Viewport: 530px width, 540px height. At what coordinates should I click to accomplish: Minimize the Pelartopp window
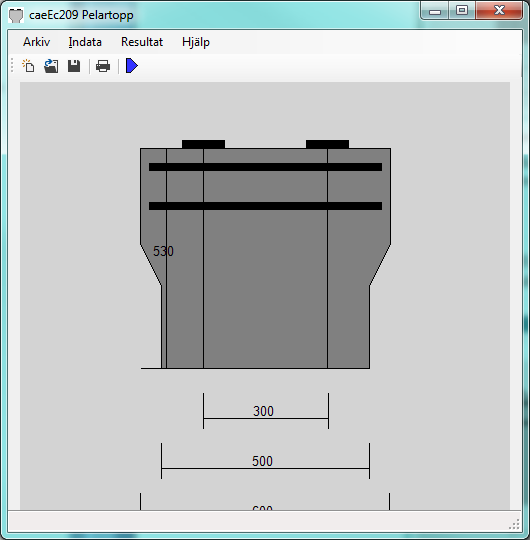pyautogui.click(x=435, y=11)
